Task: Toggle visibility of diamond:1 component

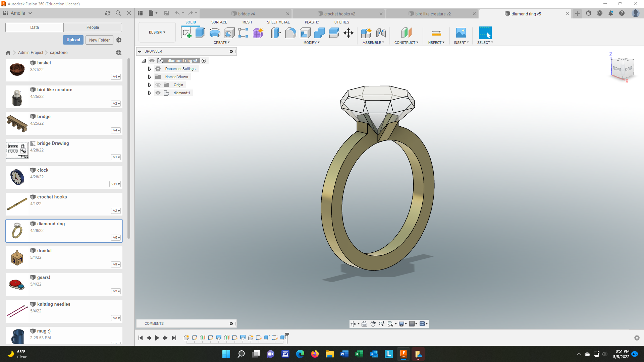Action: tap(158, 93)
